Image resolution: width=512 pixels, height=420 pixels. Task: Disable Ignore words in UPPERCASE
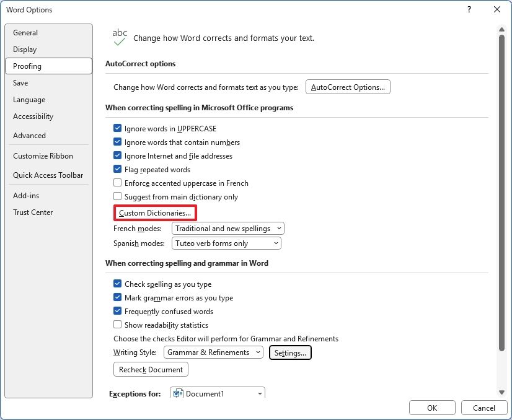(117, 128)
